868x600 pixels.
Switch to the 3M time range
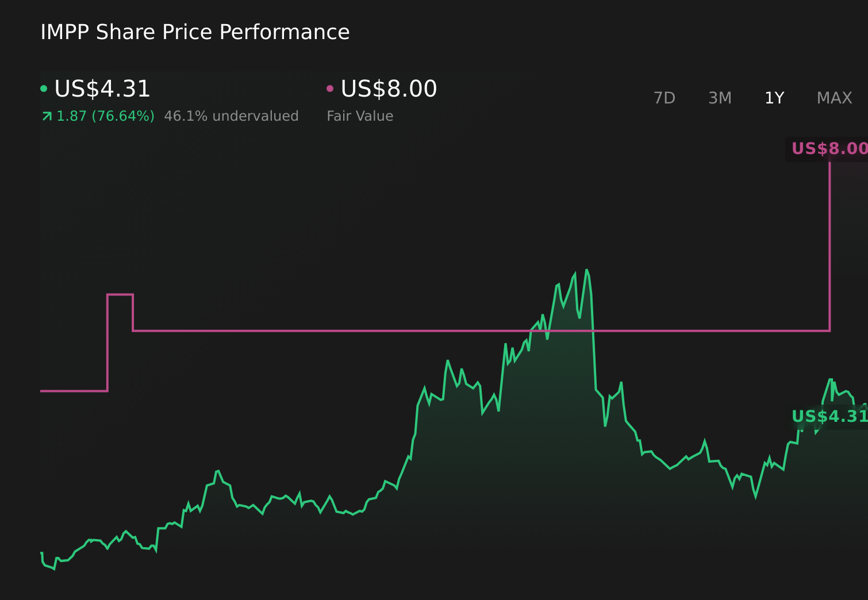click(x=720, y=98)
